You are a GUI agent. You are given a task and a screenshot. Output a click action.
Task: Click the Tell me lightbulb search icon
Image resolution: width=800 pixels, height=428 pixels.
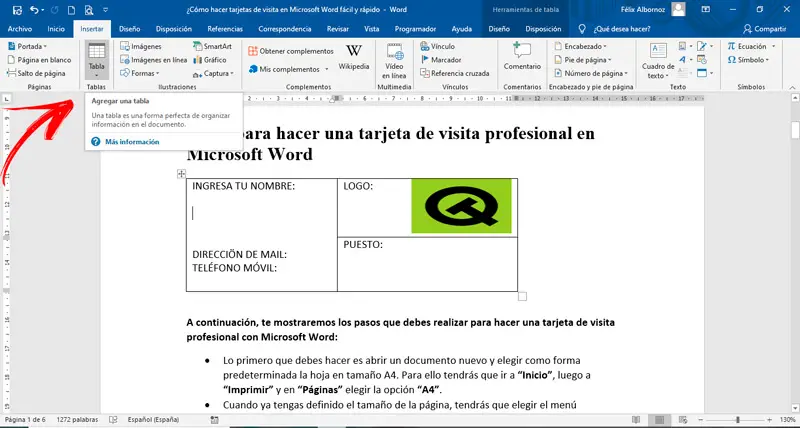click(x=582, y=29)
